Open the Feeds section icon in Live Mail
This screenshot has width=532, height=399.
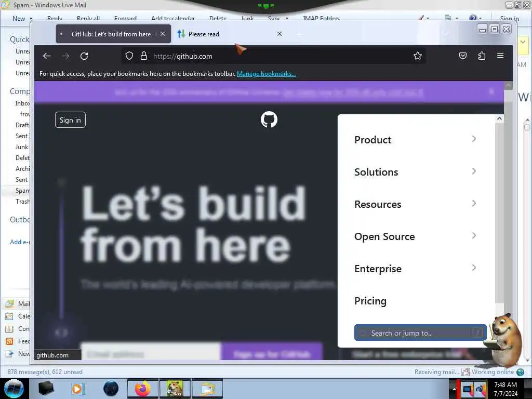coord(9,341)
